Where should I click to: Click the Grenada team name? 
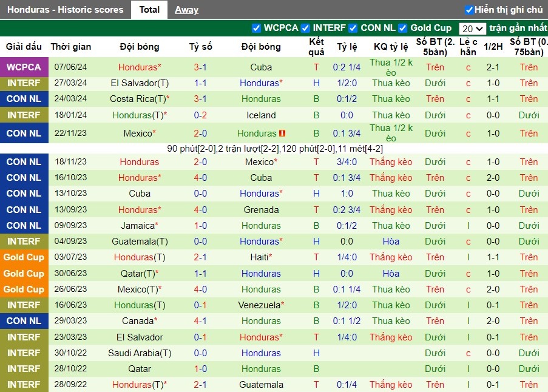pos(261,209)
